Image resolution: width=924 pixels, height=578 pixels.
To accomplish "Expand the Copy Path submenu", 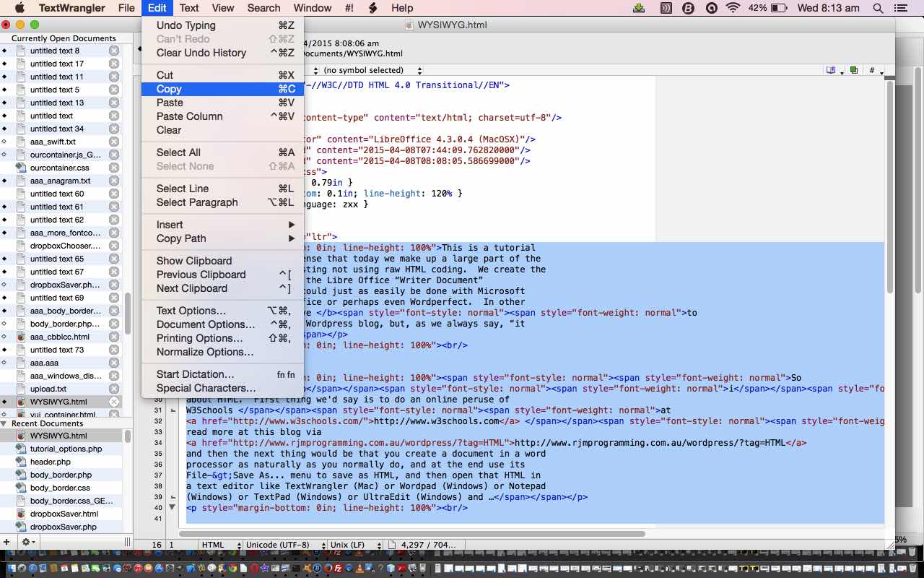I will 292,238.
